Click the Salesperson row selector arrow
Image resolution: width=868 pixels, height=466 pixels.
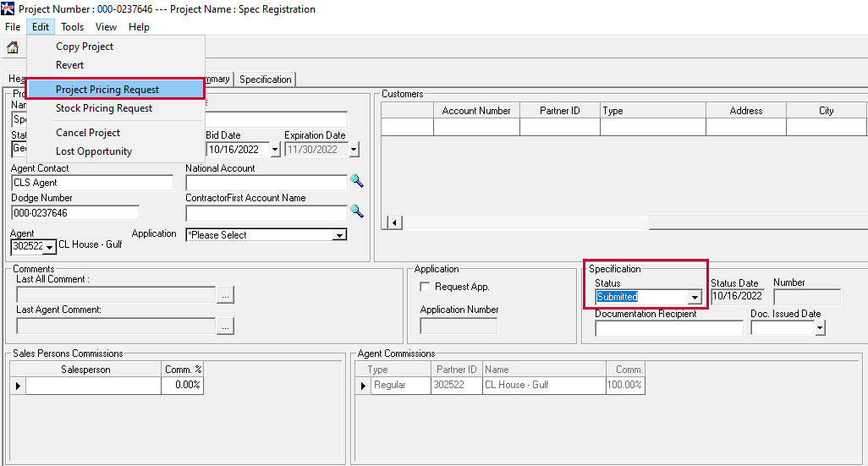[18, 386]
